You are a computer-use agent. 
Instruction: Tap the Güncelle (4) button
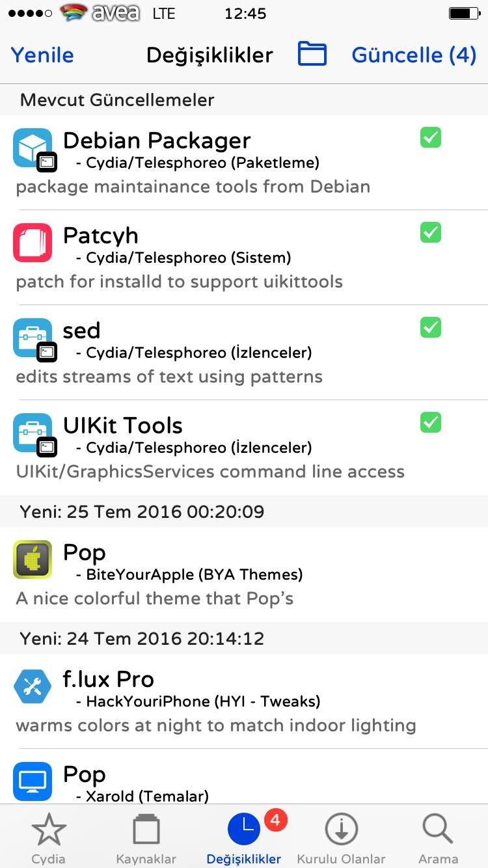click(414, 55)
